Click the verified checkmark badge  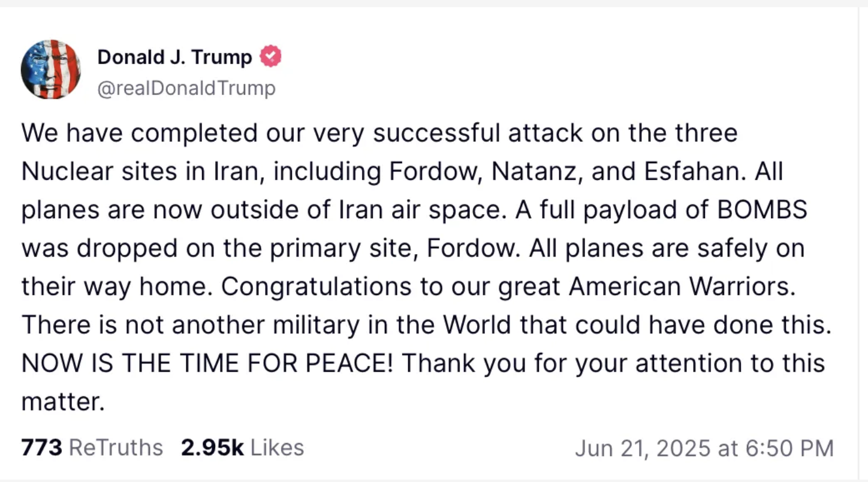[270, 57]
